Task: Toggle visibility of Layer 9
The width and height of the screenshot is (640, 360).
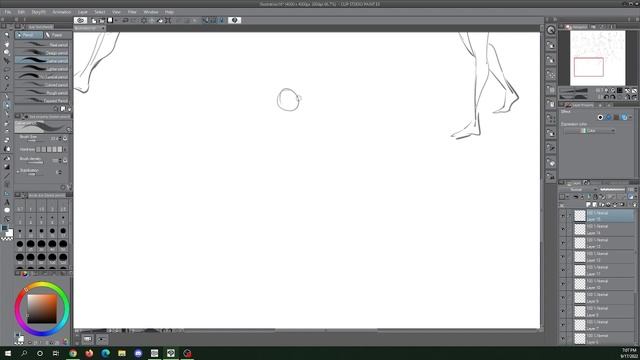Action: click(563, 298)
